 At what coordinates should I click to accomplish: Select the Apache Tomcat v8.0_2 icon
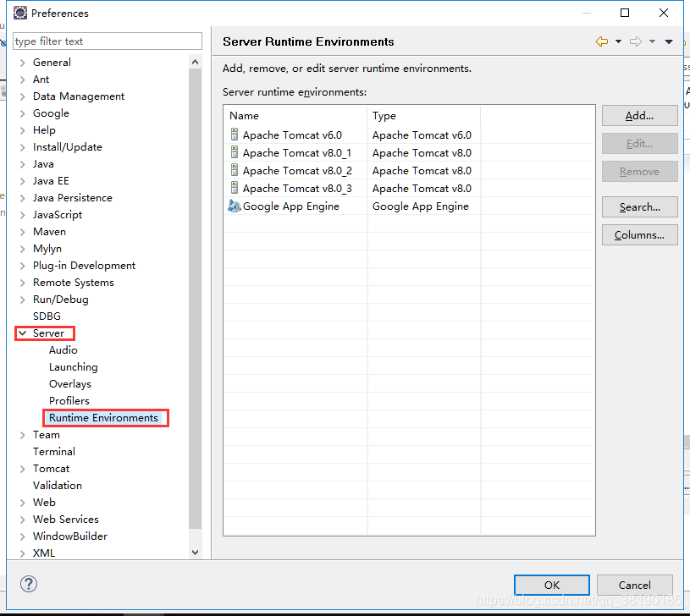(x=235, y=170)
